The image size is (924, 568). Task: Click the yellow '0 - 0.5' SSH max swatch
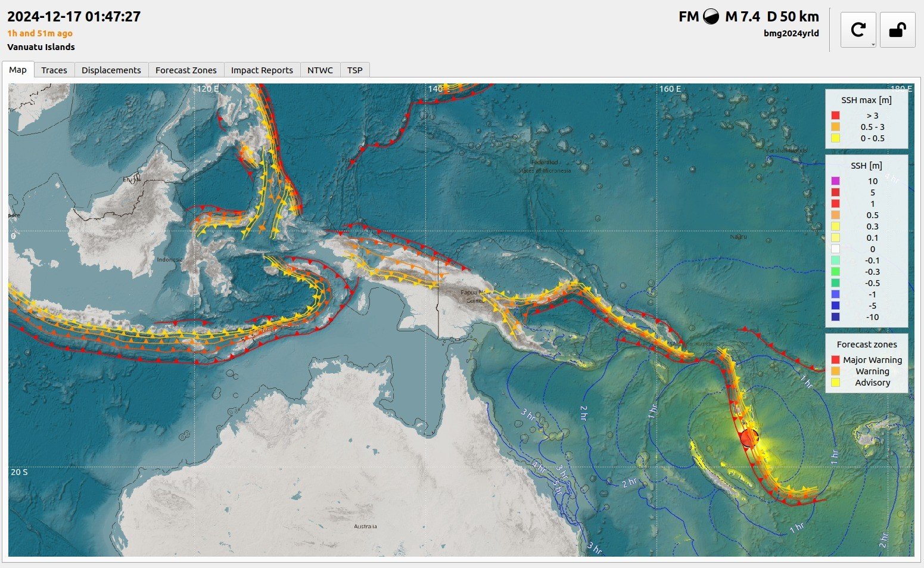coord(835,138)
